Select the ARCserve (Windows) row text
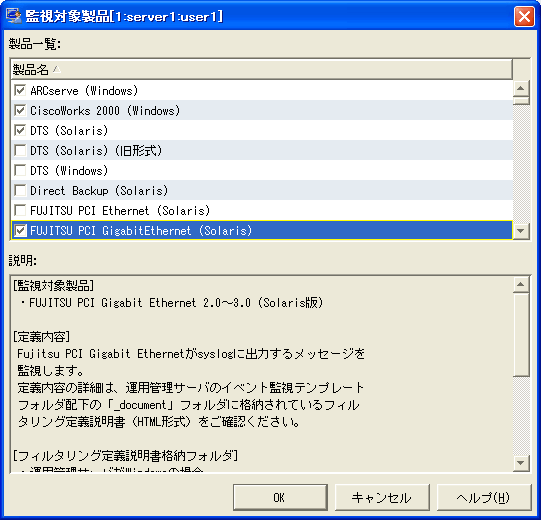The width and height of the screenshot is (541, 520). pyautogui.click(x=84, y=91)
